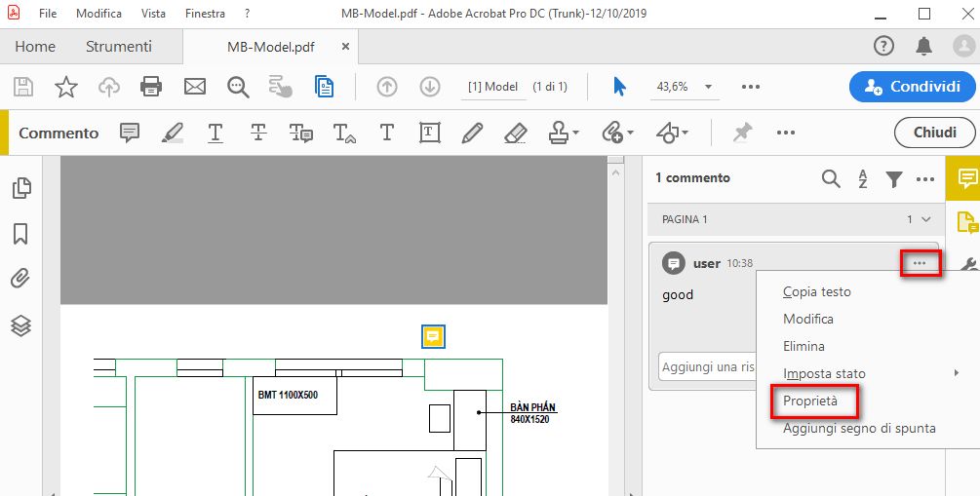Close the comment toolbar with Chiudi
Viewport: 980px width, 496px height.
pos(934,133)
